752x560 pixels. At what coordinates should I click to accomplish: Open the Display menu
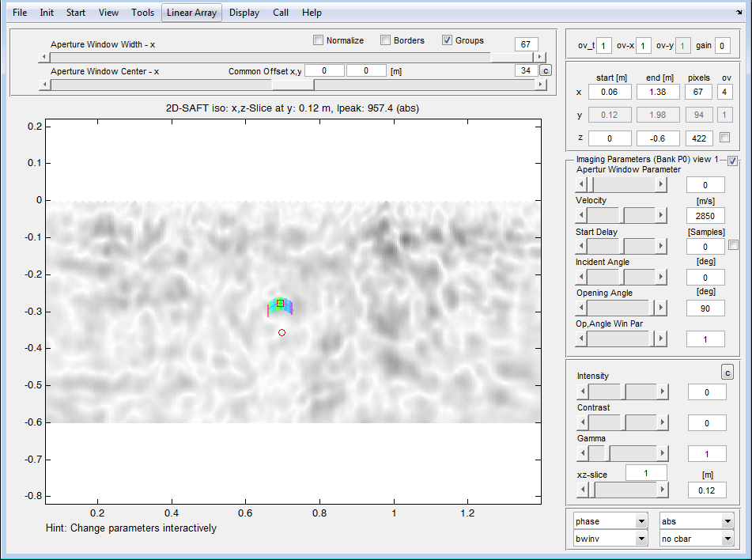coord(244,13)
